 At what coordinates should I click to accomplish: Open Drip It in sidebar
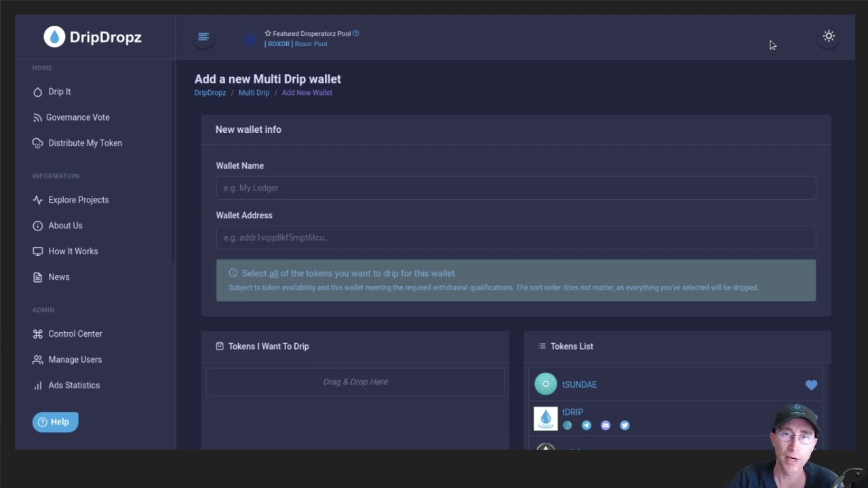[x=59, y=91]
